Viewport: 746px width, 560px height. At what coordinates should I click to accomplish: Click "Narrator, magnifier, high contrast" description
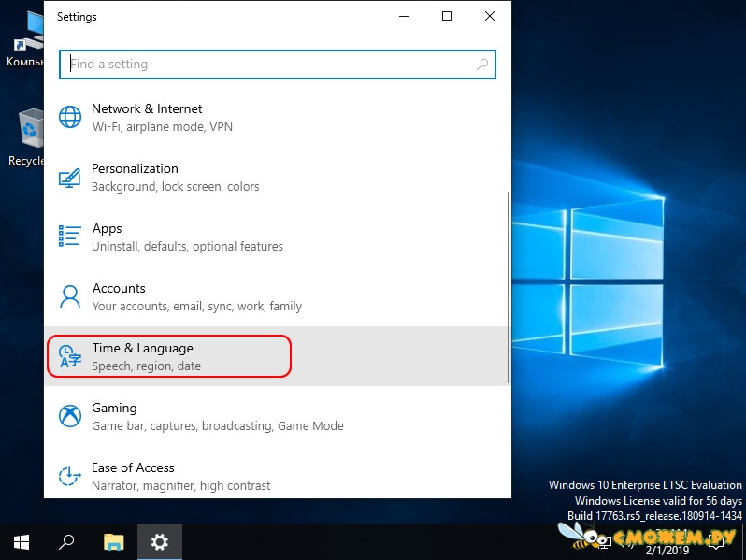pos(180,486)
